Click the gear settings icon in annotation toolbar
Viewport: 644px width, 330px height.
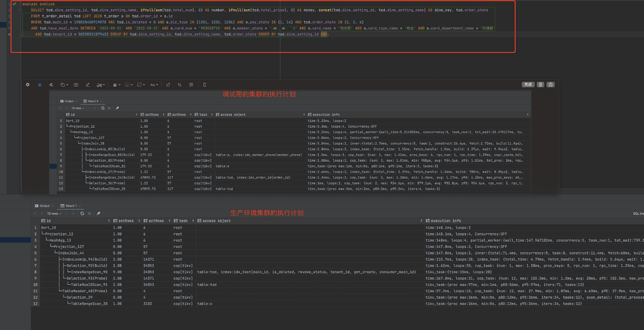(27, 84)
